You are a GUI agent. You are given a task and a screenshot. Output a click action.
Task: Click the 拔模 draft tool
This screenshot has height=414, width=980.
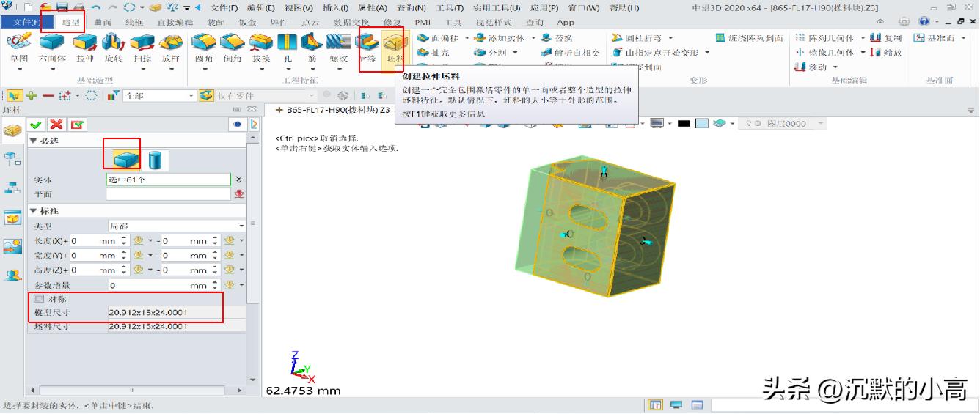pyautogui.click(x=261, y=47)
